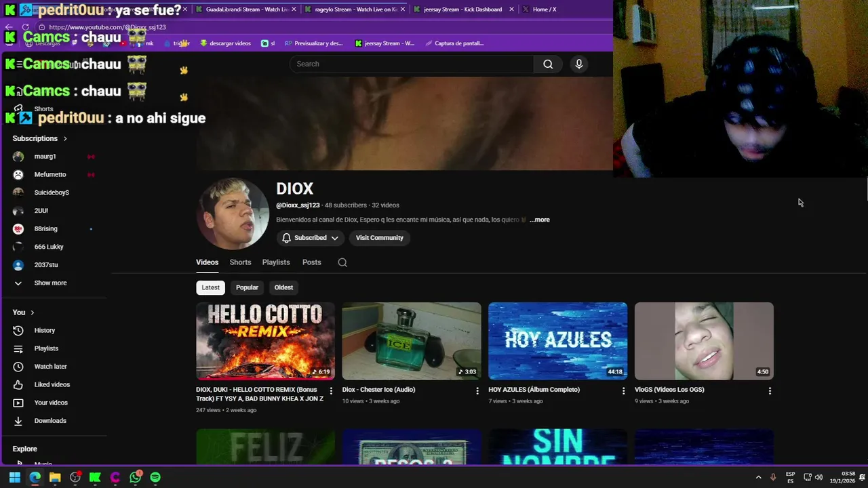This screenshot has width=868, height=488.
Task: Click into the YouTube Search field
Action: 412,64
